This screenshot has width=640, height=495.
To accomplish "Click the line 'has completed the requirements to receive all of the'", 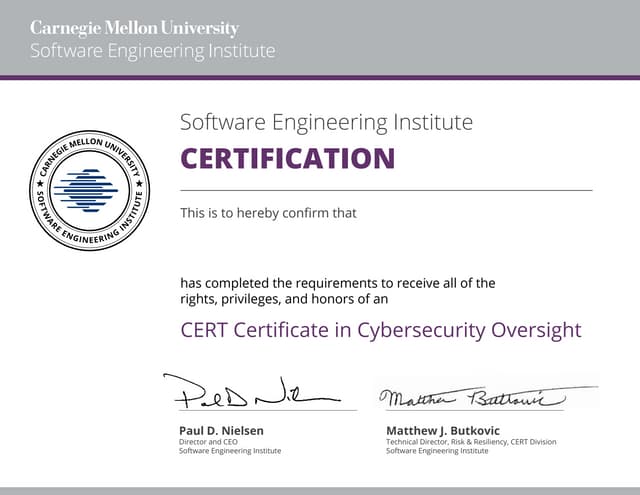I will click(338, 283).
